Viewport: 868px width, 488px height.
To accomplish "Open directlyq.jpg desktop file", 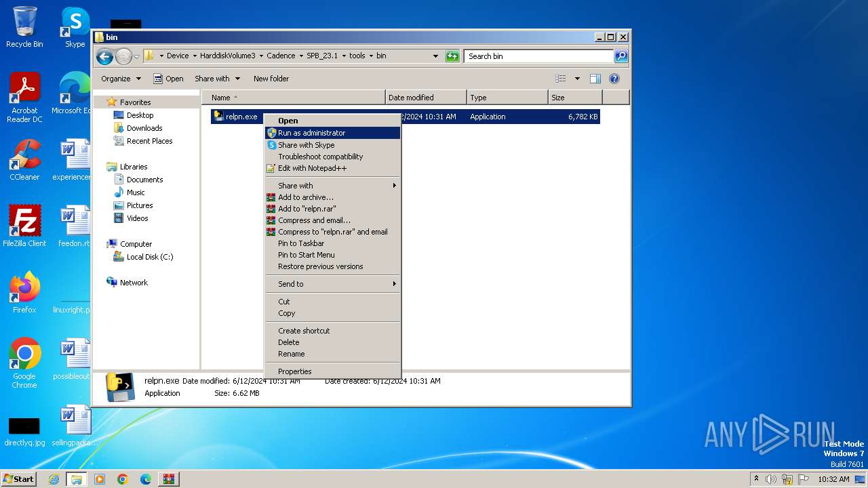I will [x=24, y=431].
